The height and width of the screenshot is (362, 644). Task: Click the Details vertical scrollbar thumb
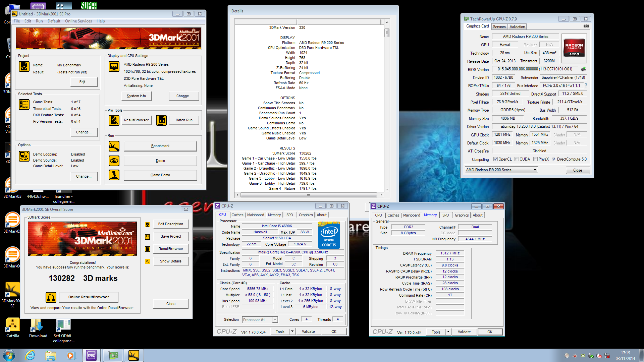387,33
